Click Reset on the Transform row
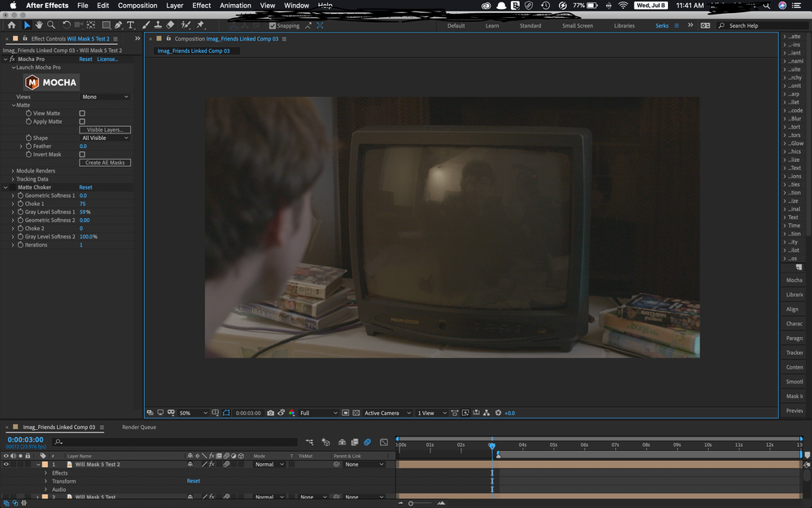 click(x=193, y=481)
